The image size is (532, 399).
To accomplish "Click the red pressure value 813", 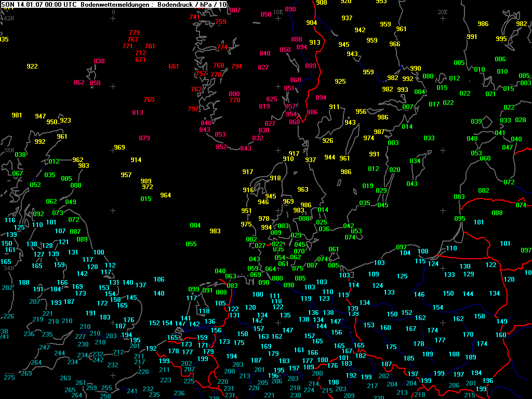I will pyautogui.click(x=138, y=113).
